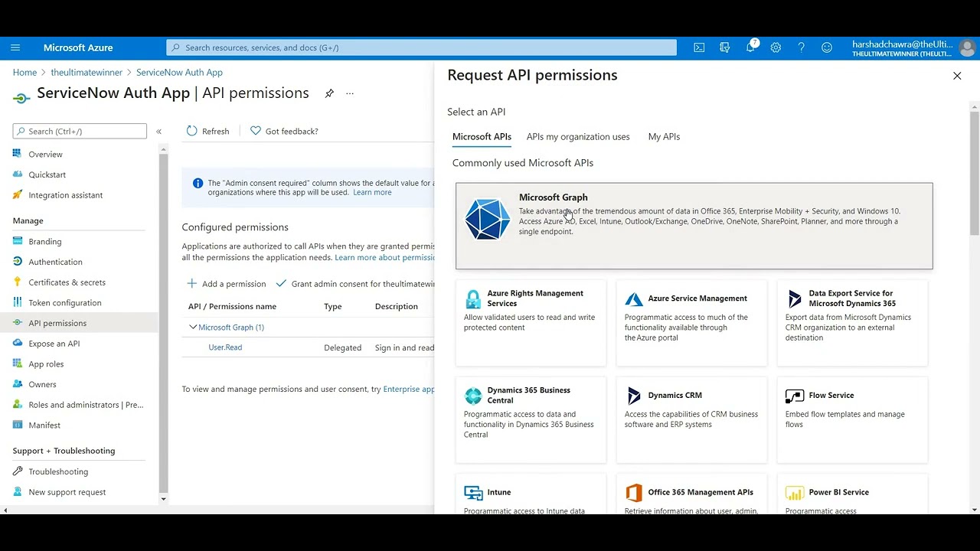Click the API / Permissions name column header
Screen dimensions: 980x551
(x=232, y=306)
